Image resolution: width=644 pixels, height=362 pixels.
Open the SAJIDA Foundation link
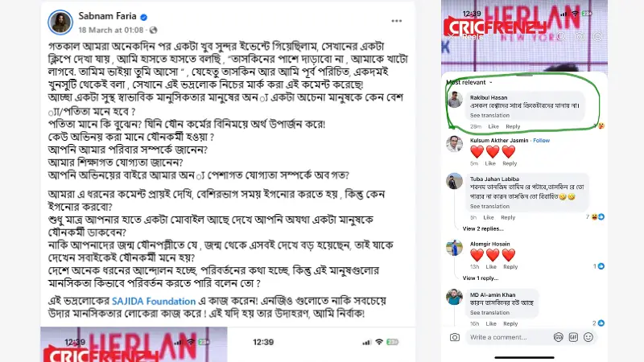[x=154, y=301]
